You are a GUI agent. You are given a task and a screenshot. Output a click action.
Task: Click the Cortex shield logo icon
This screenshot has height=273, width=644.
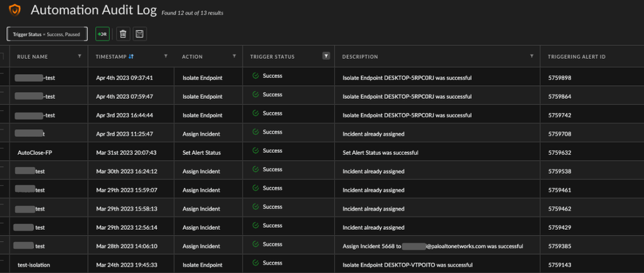[14, 10]
